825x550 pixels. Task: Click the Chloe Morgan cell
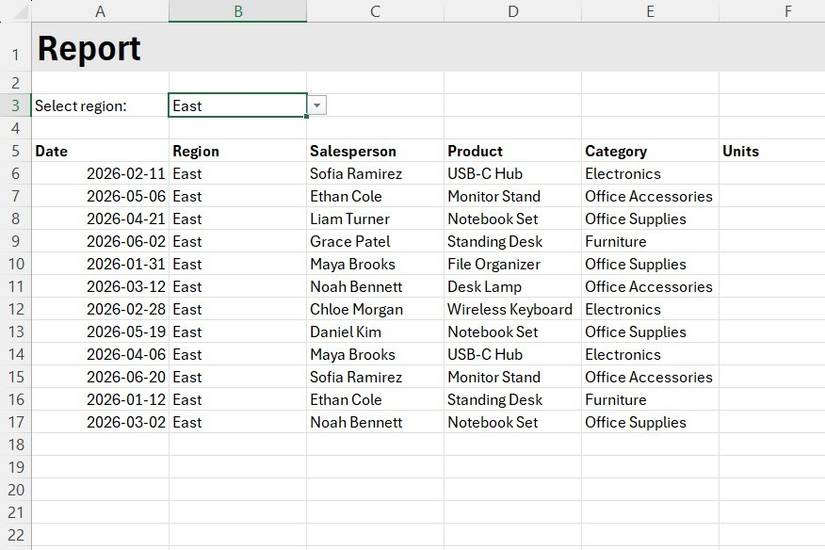coord(375,309)
